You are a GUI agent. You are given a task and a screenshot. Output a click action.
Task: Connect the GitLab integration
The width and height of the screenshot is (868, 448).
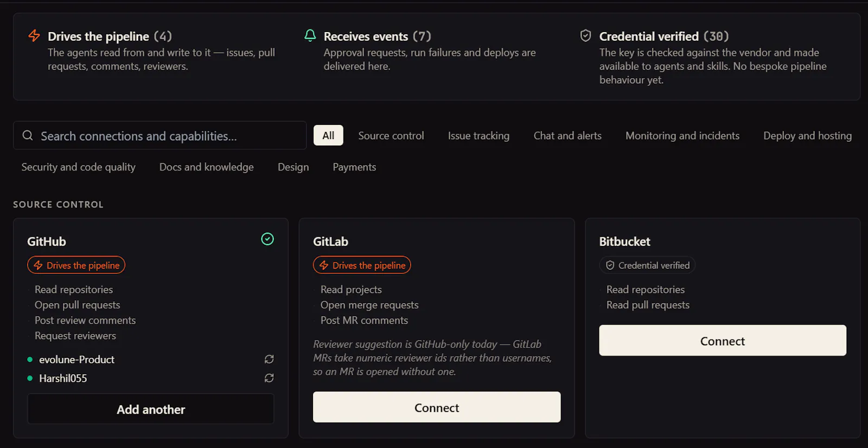437,407
